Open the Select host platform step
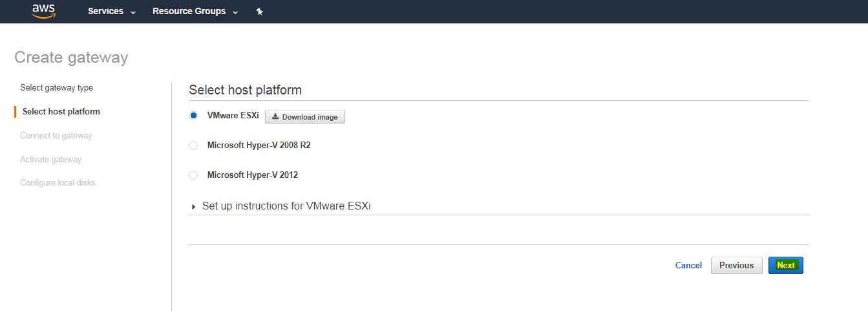Screen dimensions: 868x311 61,112
